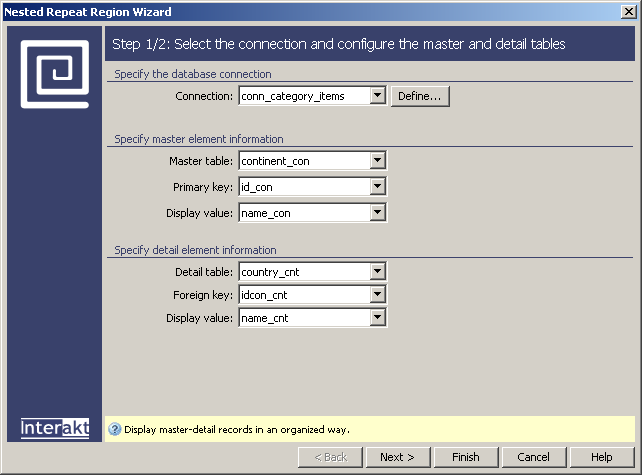642x475 pixels.
Task: Select the country_cnt detail table field
Action: click(x=303, y=271)
